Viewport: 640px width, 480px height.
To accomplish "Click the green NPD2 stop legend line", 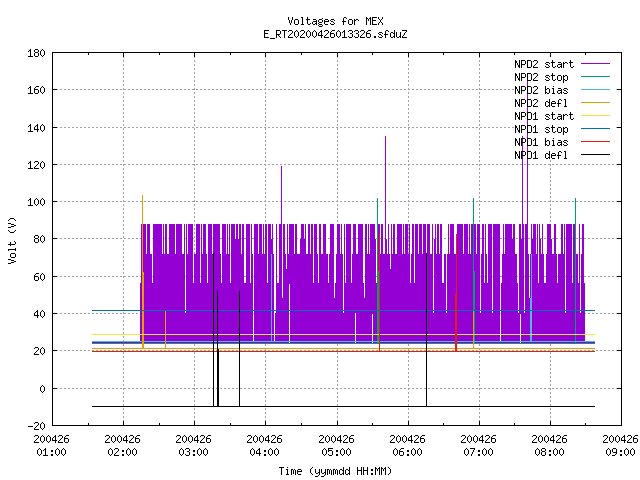I will pyautogui.click(x=595, y=76).
